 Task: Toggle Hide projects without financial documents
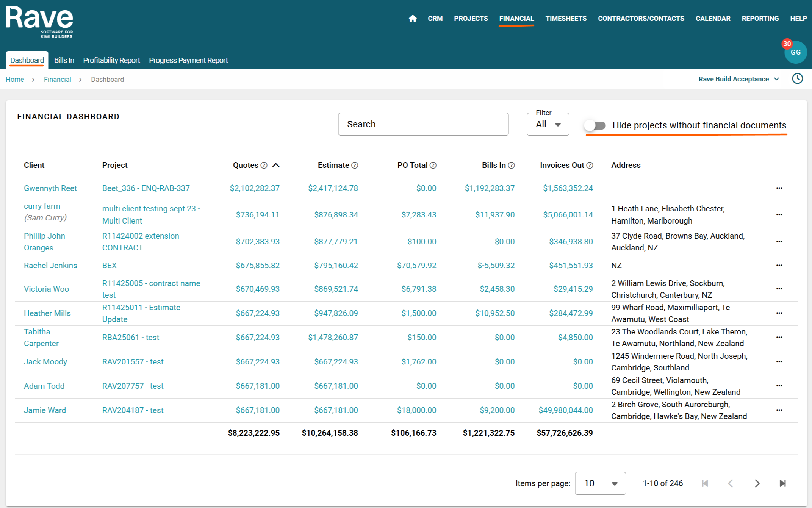click(595, 125)
